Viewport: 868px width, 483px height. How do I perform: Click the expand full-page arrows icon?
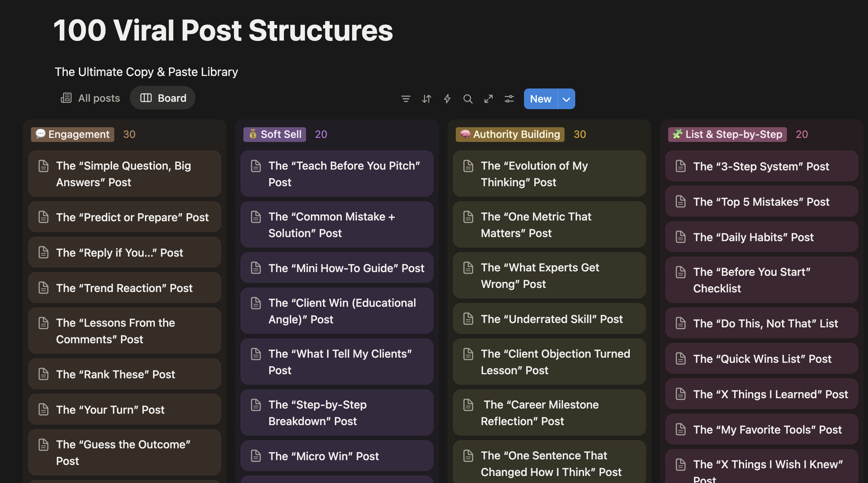click(488, 99)
